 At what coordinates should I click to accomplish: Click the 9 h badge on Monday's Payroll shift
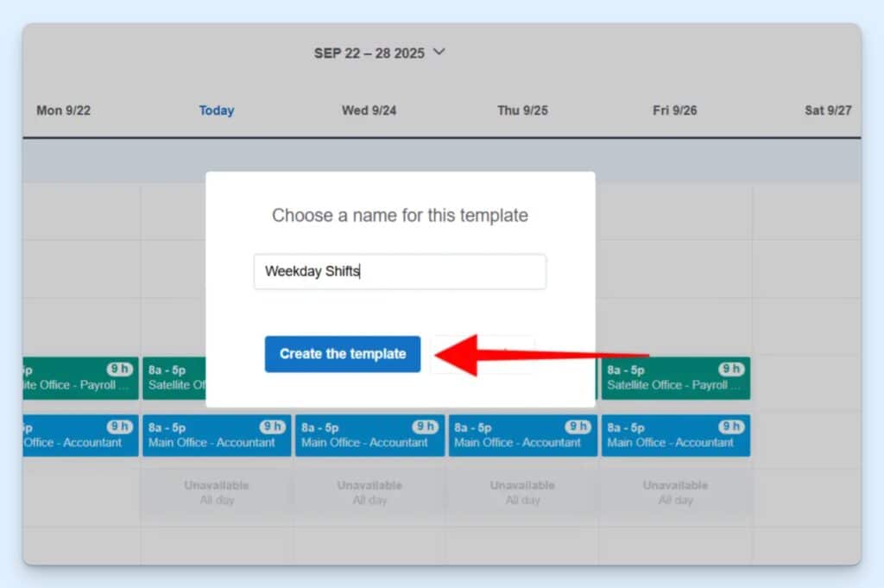tap(120, 368)
